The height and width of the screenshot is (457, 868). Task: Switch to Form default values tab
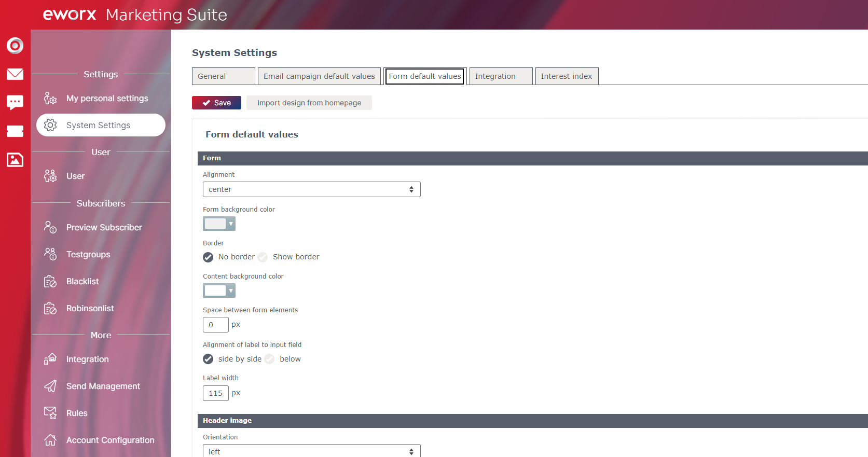tap(425, 76)
